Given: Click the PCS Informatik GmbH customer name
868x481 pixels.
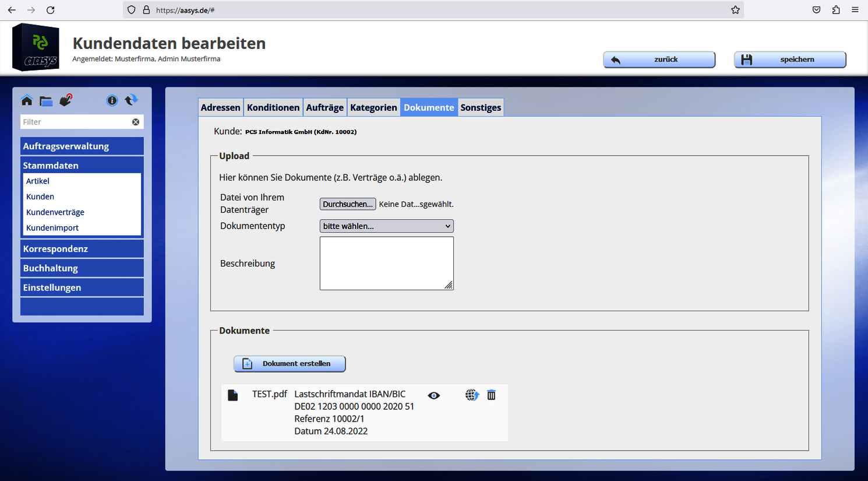Looking at the screenshot, I should (x=301, y=132).
